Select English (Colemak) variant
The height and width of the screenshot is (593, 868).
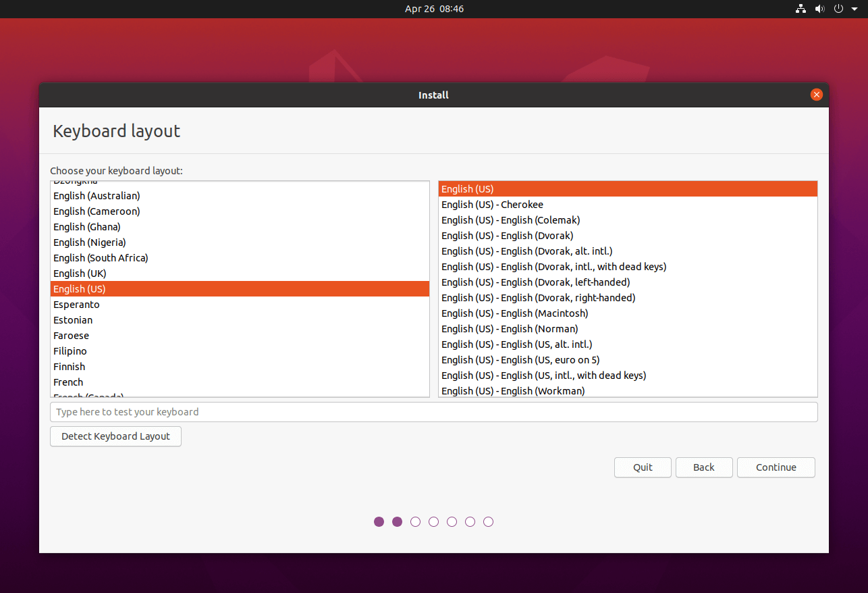628,220
